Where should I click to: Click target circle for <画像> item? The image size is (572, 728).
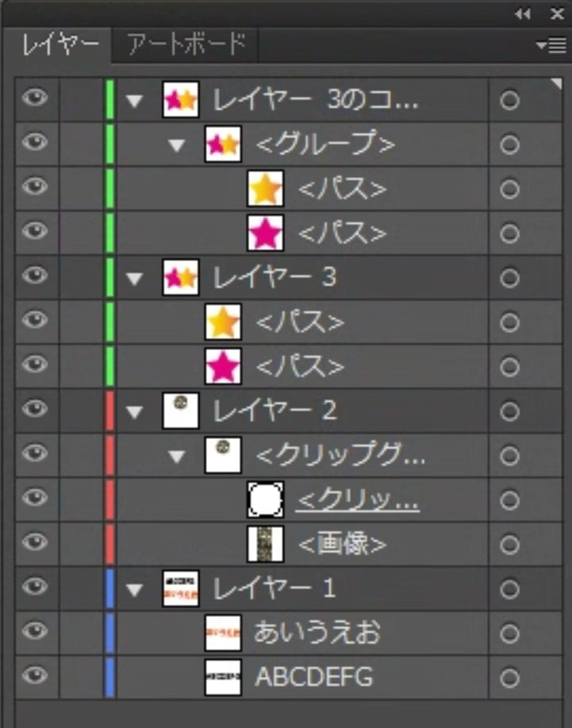tap(509, 545)
